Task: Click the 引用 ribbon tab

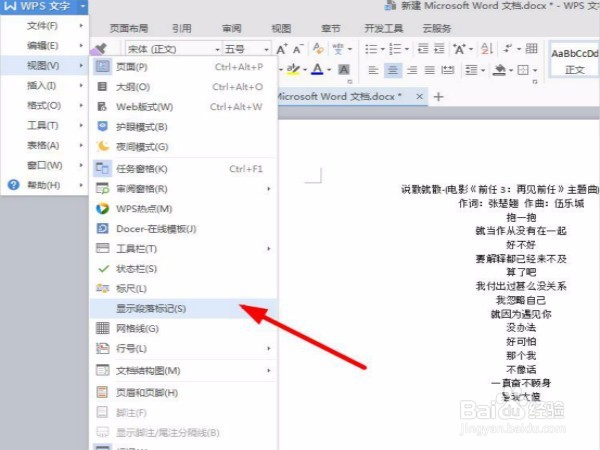Action: 181,28
